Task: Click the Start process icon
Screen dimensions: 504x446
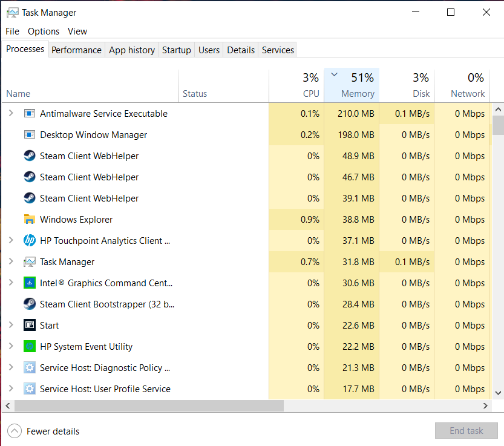Action: pos(30,325)
